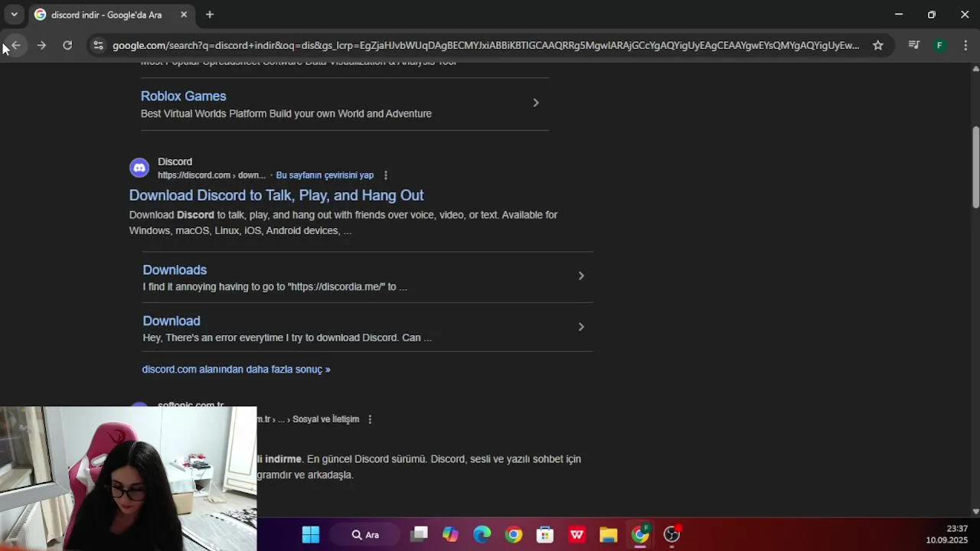Click scrollbar down arrow
This screenshot has width=980, height=551.
click(975, 511)
